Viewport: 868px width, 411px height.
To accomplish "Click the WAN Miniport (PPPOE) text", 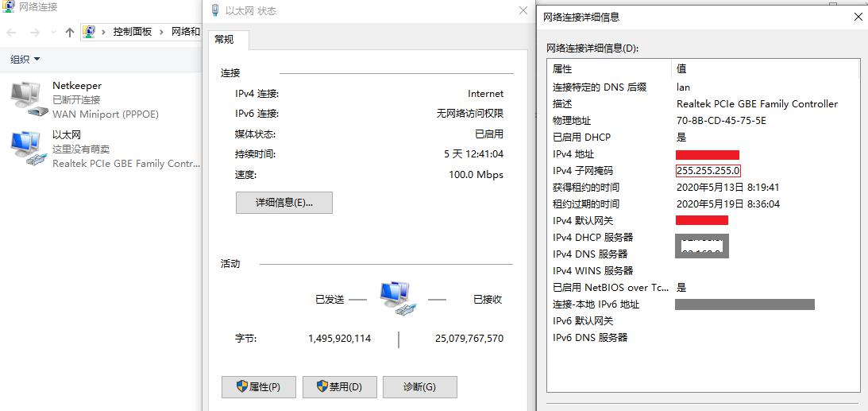I will point(105,114).
